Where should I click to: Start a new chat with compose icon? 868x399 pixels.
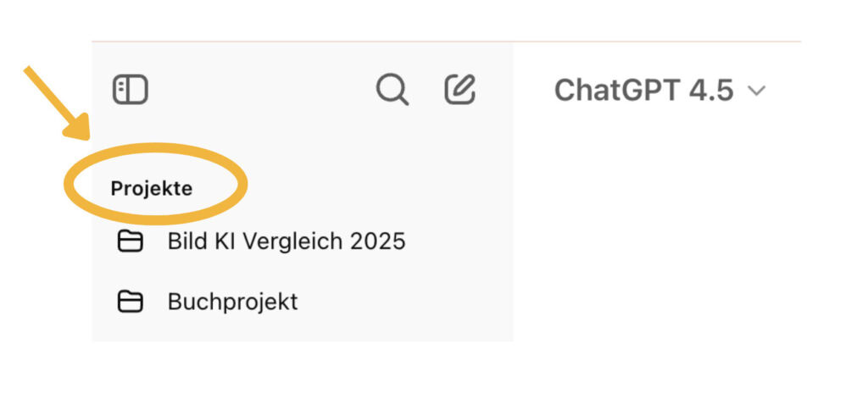coord(460,89)
